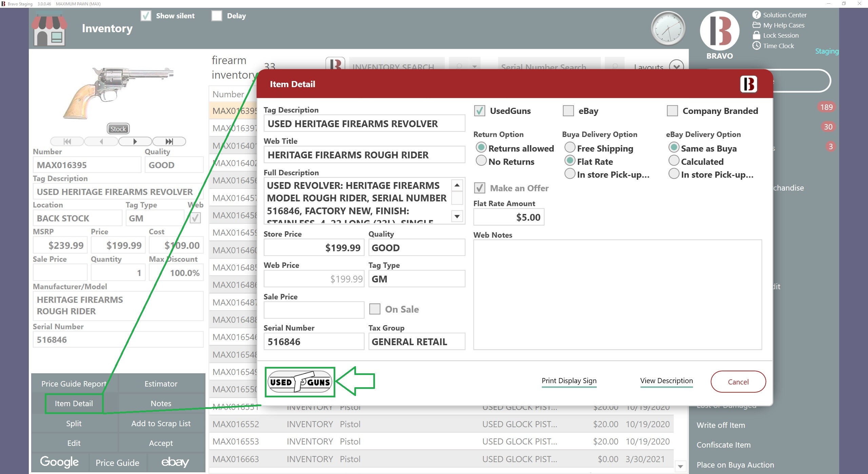Enable Company Branded checkbox

(672, 111)
